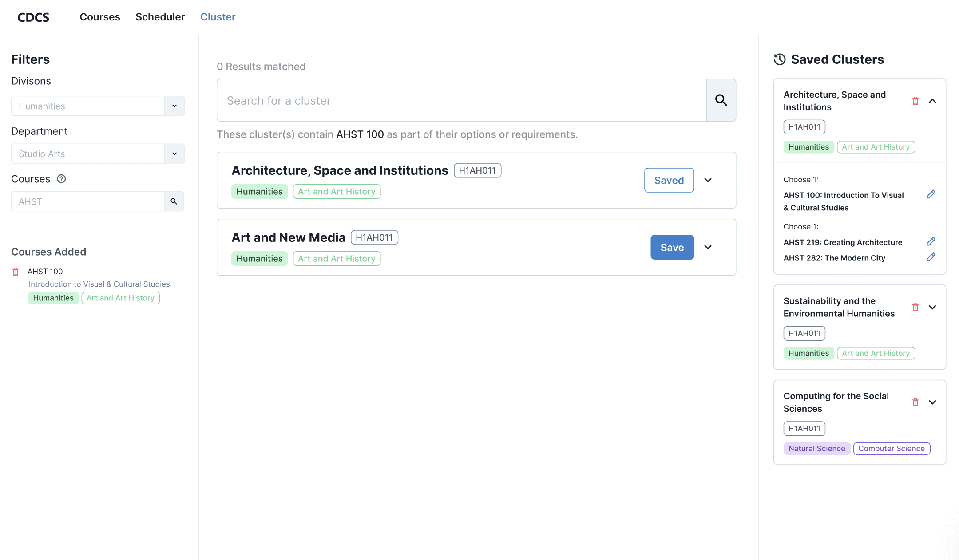Edit AHST 282 The Modern City selection

[931, 257]
